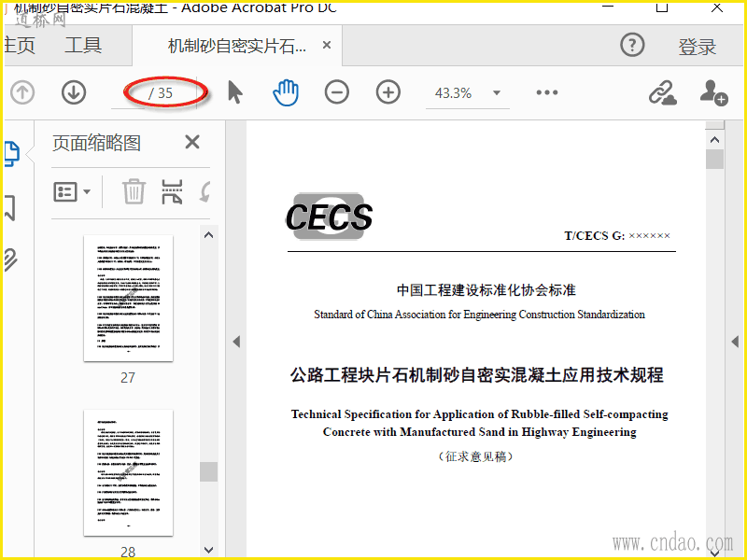747x560 pixels.
Task: Zoom out with the minus button
Action: click(x=337, y=92)
